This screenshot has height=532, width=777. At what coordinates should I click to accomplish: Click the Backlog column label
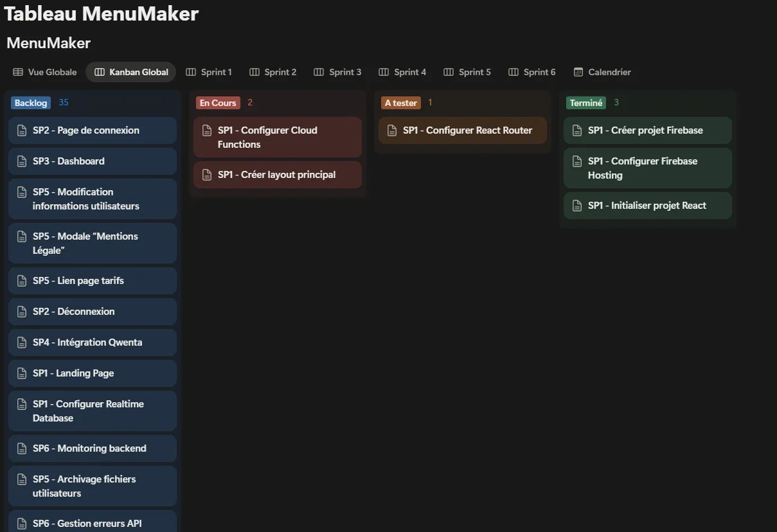[x=31, y=103]
